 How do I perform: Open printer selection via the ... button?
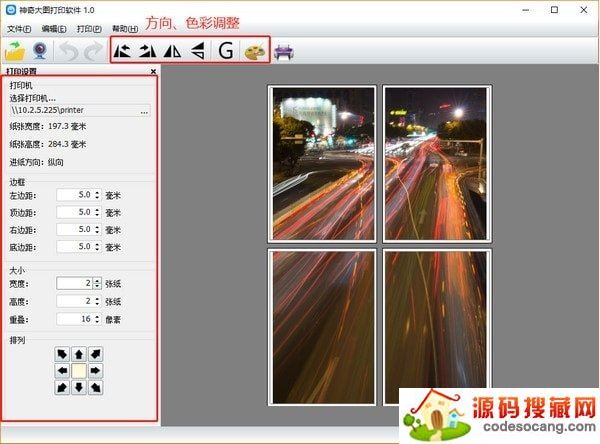click(144, 112)
